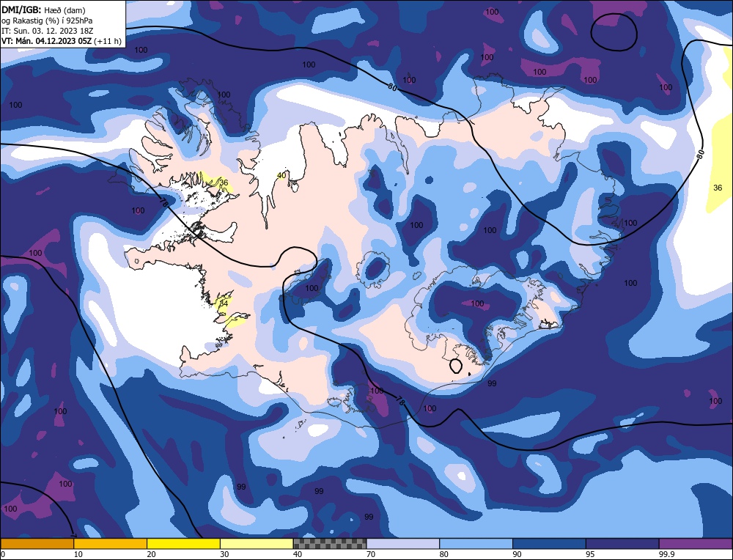The height and width of the screenshot is (560, 733).
Task: Click the '36' value in the Westfjords yellow patch
Action: tap(224, 183)
